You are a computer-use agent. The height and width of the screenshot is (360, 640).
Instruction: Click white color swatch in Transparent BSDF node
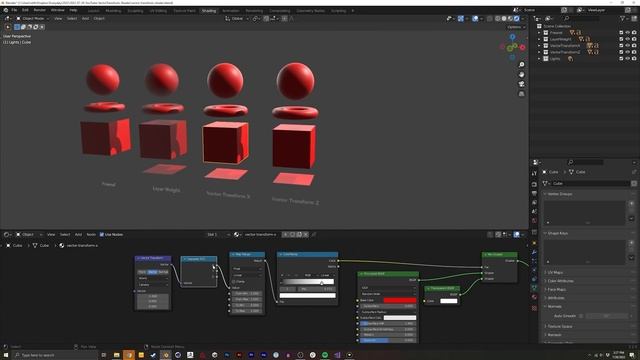click(449, 301)
